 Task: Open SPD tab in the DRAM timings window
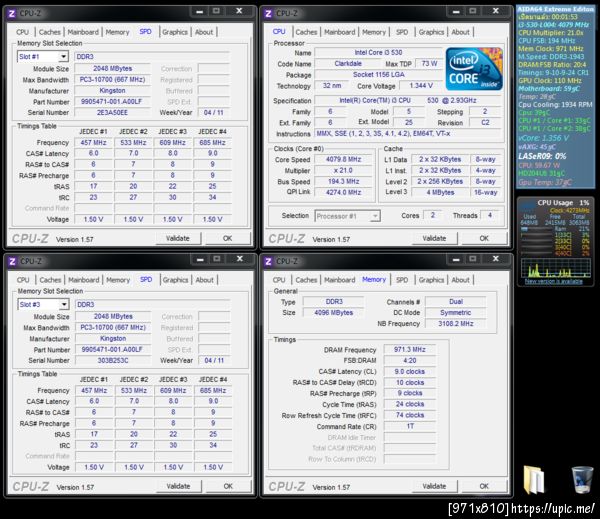[x=402, y=280]
